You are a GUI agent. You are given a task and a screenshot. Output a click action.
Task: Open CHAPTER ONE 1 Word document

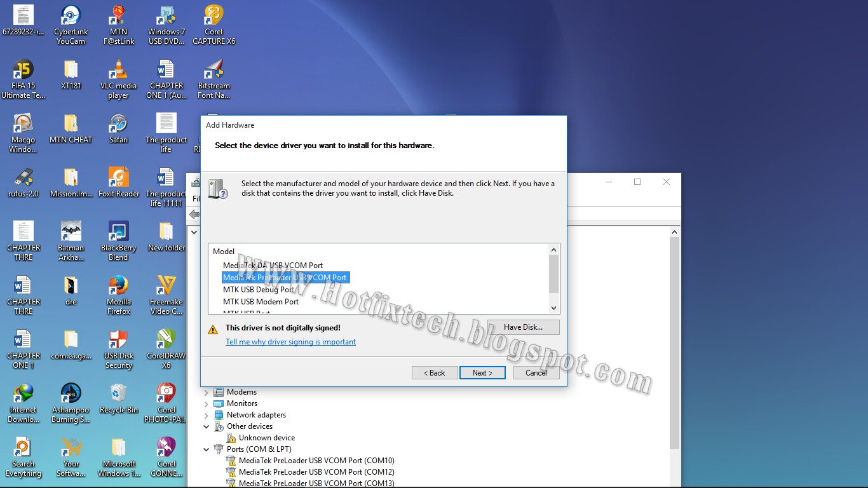click(166, 79)
